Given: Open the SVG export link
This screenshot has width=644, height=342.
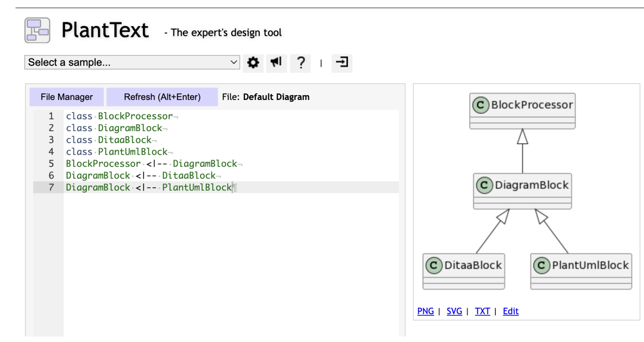Looking at the screenshot, I should pos(454,311).
